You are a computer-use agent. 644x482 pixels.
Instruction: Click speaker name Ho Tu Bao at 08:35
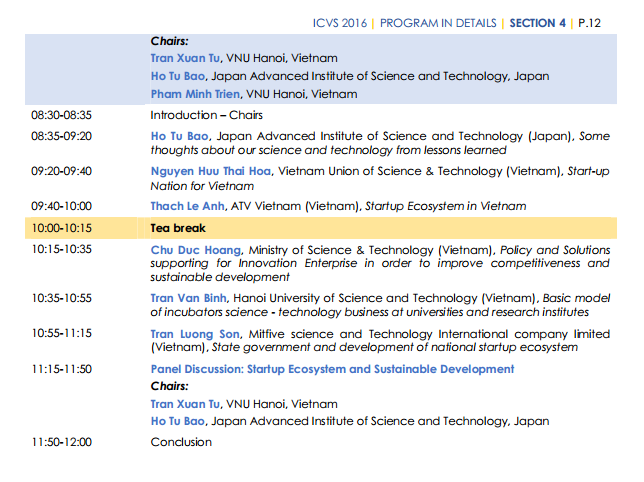(x=182, y=135)
